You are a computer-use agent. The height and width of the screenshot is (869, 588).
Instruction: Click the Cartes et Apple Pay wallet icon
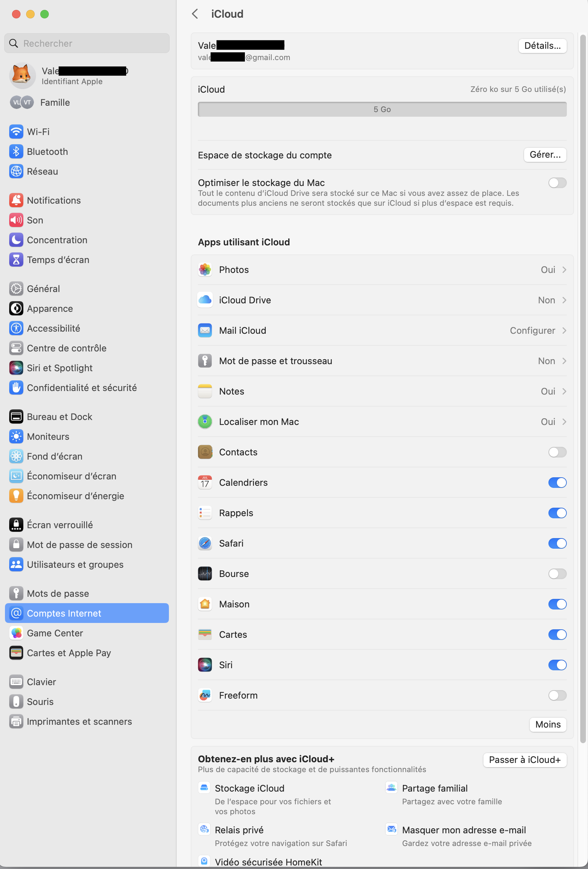16,653
